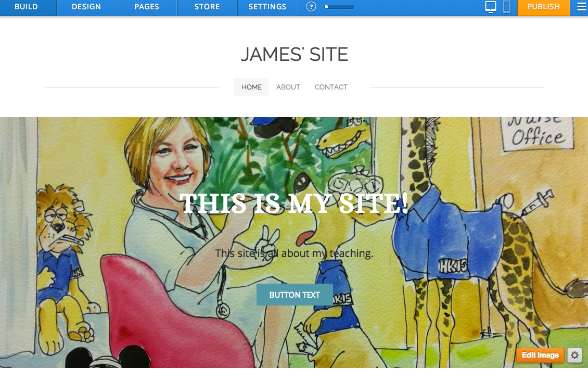Viewport: 588px width, 369px height.
Task: Click the site progress bar
Action: 339,7
